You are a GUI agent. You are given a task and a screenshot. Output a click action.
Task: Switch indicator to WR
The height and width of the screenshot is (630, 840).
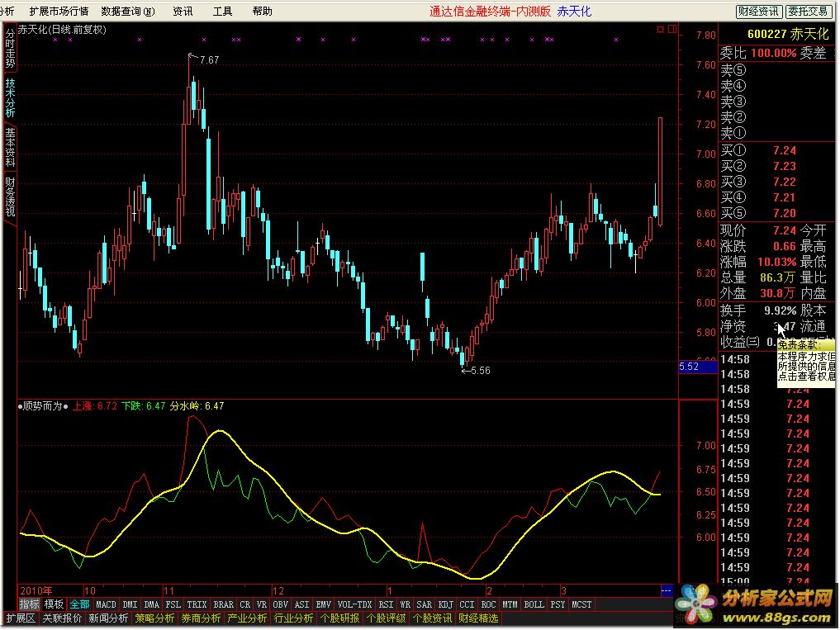405,604
